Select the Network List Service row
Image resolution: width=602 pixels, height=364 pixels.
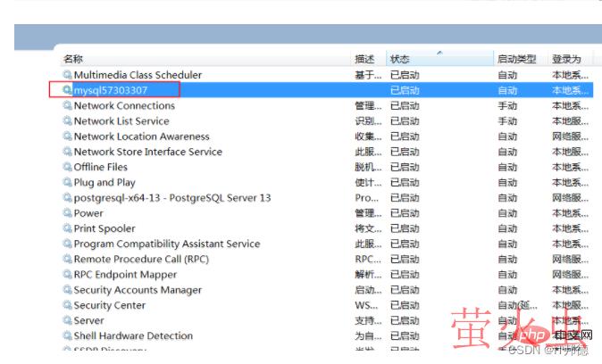121,120
